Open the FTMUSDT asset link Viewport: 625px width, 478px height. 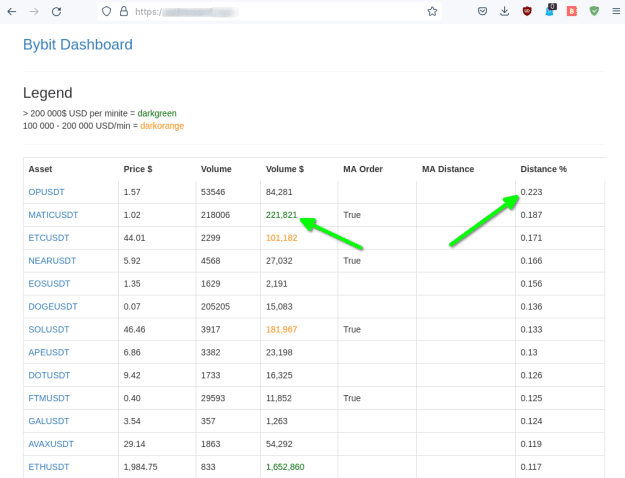49,398
